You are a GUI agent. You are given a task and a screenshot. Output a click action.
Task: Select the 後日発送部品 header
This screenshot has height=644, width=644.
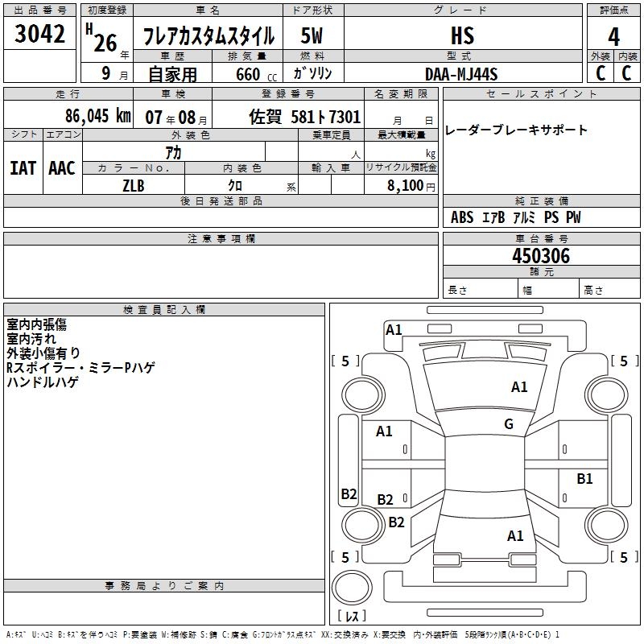coord(221,200)
